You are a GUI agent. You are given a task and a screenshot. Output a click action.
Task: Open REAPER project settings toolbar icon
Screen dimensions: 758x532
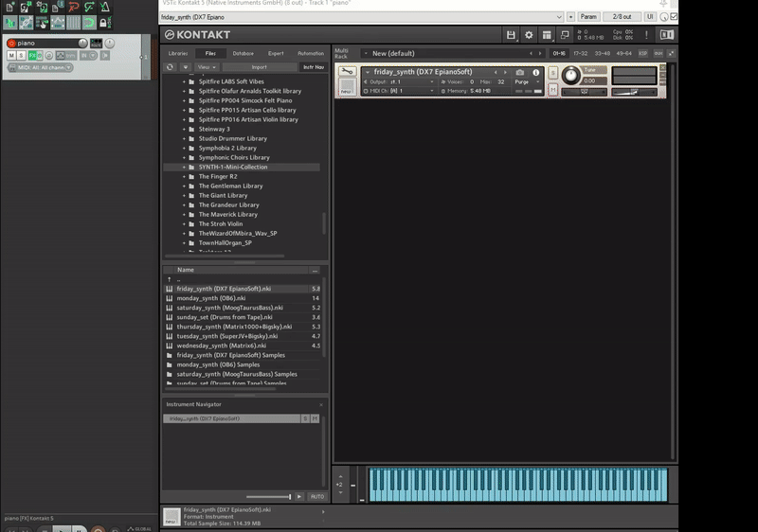pos(58,7)
